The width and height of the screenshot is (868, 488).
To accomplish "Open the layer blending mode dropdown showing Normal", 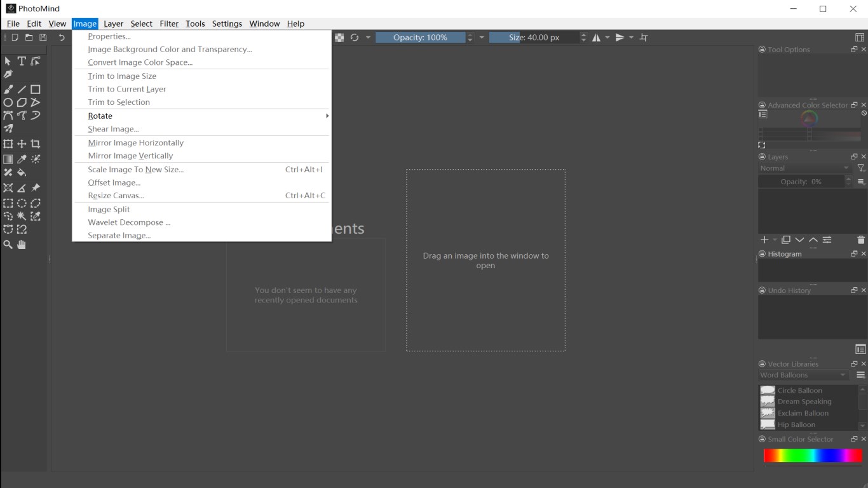I will click(x=802, y=168).
